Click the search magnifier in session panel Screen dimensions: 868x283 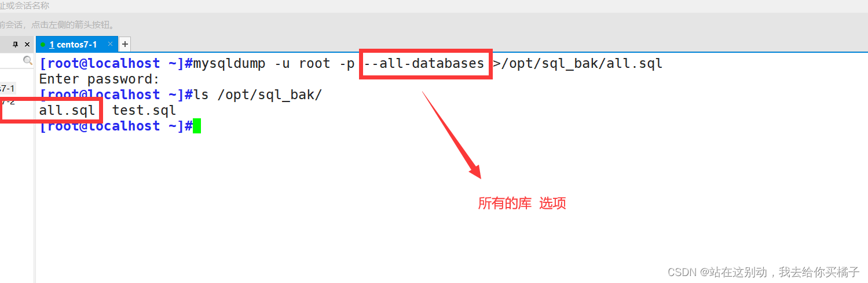27,60
